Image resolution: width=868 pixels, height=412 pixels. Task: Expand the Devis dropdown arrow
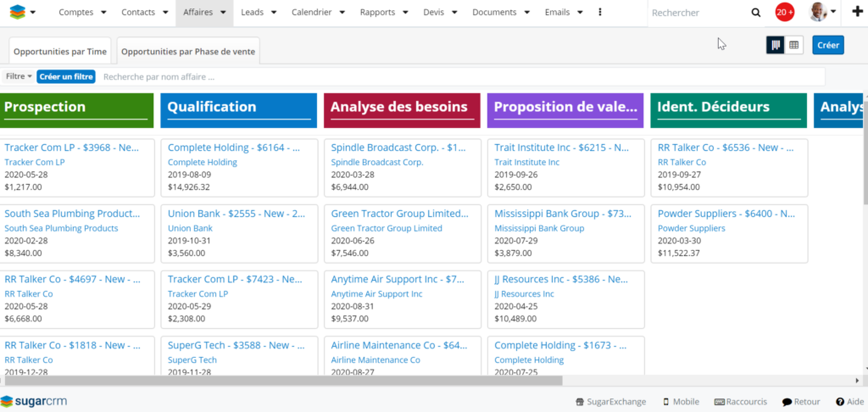coord(454,13)
